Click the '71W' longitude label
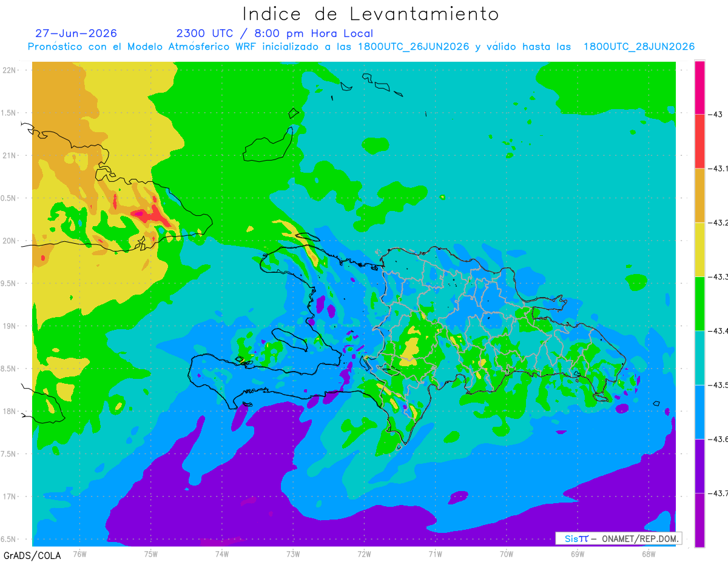 click(435, 554)
